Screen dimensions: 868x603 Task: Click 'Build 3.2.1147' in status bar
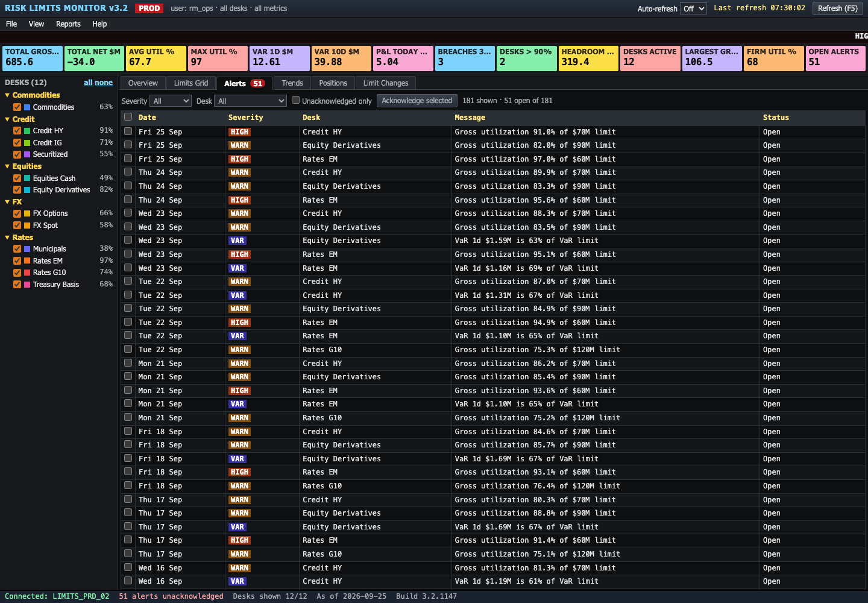426,596
